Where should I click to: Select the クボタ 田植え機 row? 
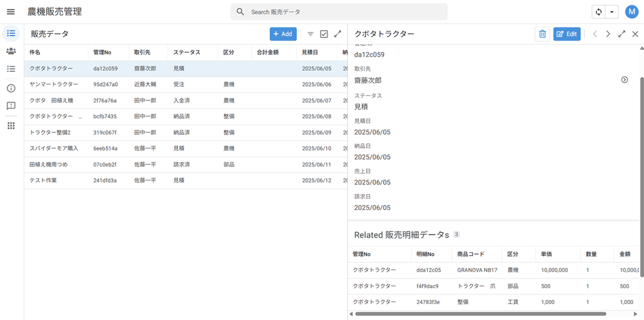point(186,101)
